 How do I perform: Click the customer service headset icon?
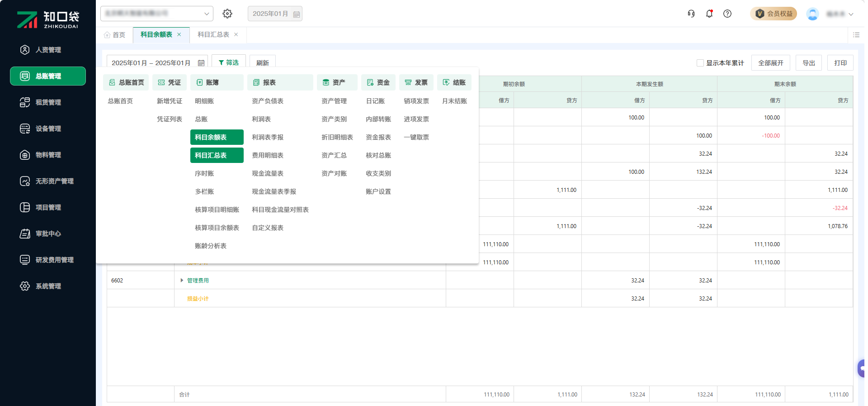(x=691, y=14)
